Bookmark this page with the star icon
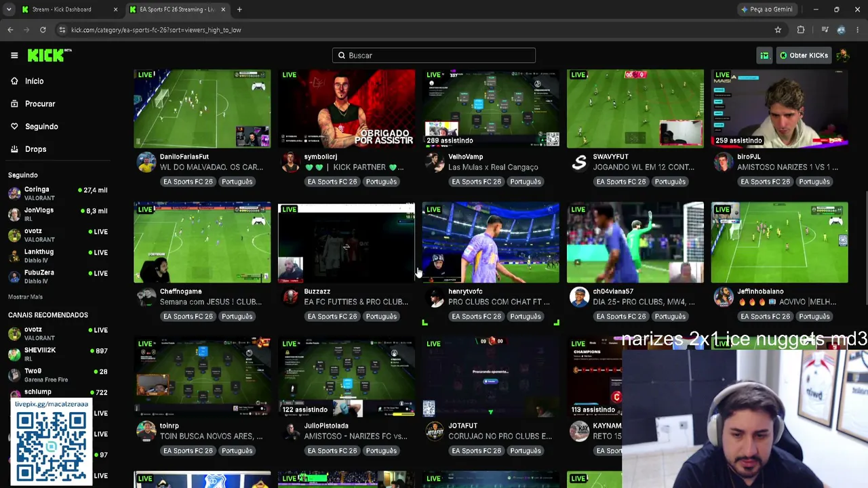The height and width of the screenshot is (488, 868). [x=778, y=30]
